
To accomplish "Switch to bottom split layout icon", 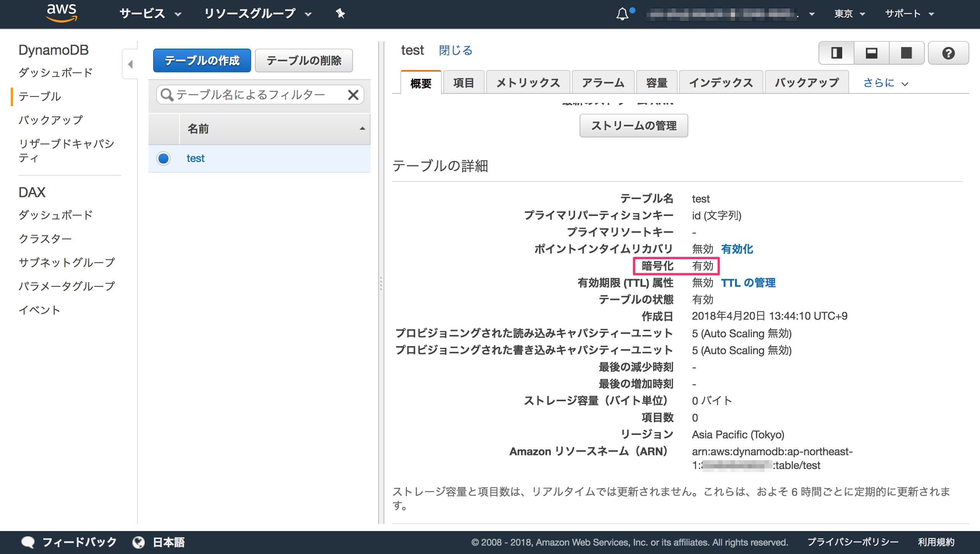I will 872,53.
